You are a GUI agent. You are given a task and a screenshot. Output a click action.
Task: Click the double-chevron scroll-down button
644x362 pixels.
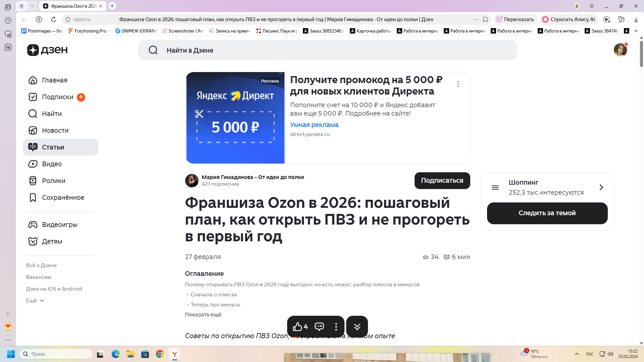coord(357,326)
